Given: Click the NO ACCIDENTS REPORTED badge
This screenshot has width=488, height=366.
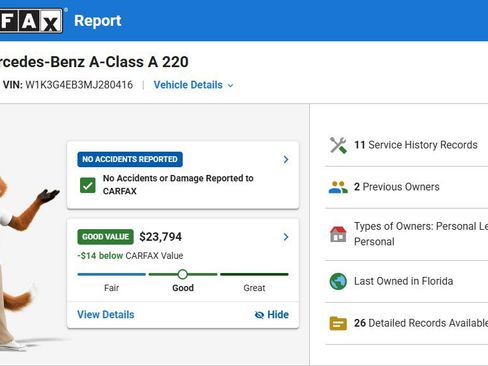Looking at the screenshot, I should [x=130, y=159].
